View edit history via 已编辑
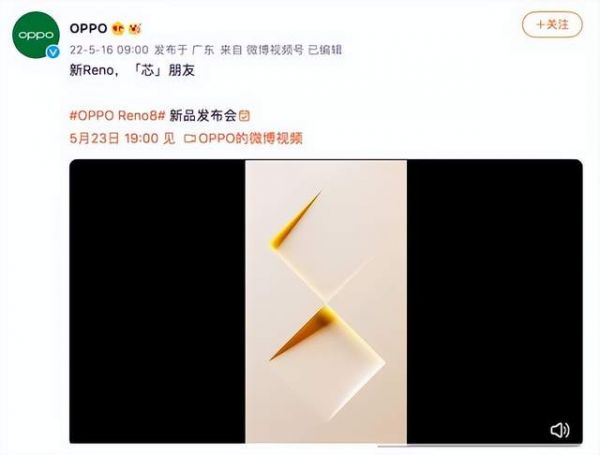The image size is (600, 455). pos(325,50)
